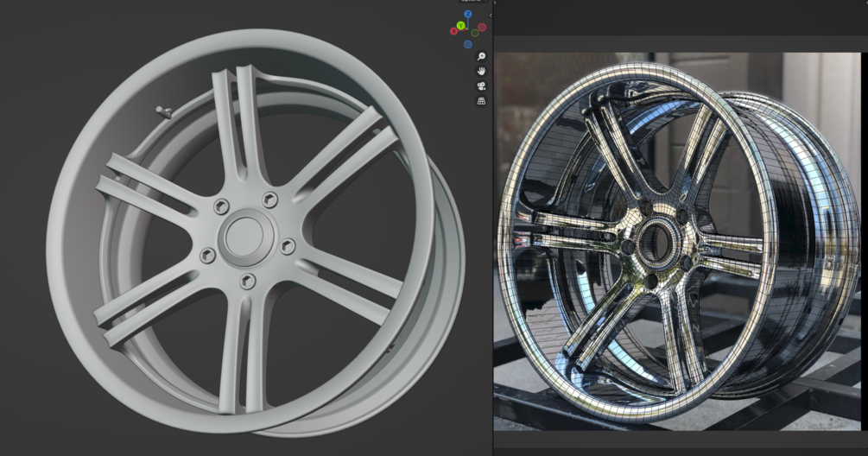
Task: Click the negative X red gizmo circle
Action: click(482, 27)
